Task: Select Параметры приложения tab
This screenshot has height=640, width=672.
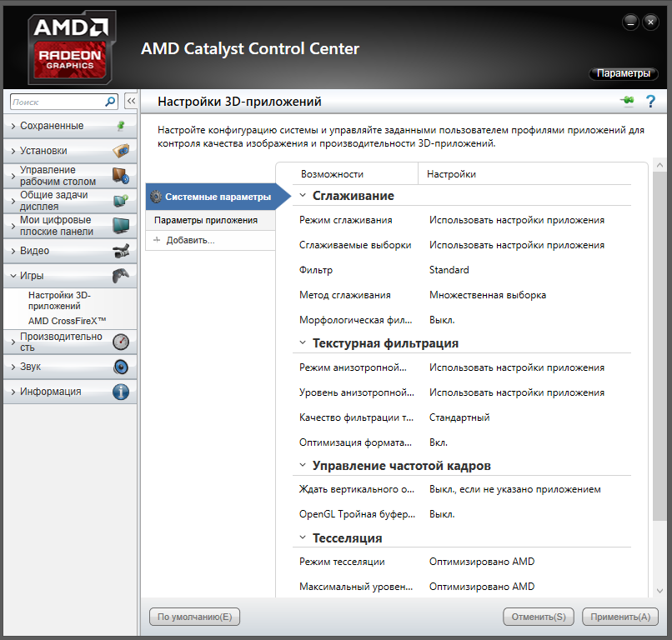Action: coord(210,220)
